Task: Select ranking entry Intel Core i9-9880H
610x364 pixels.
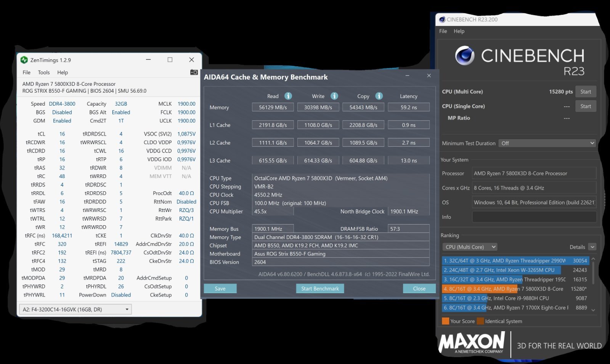Action: tap(515, 298)
